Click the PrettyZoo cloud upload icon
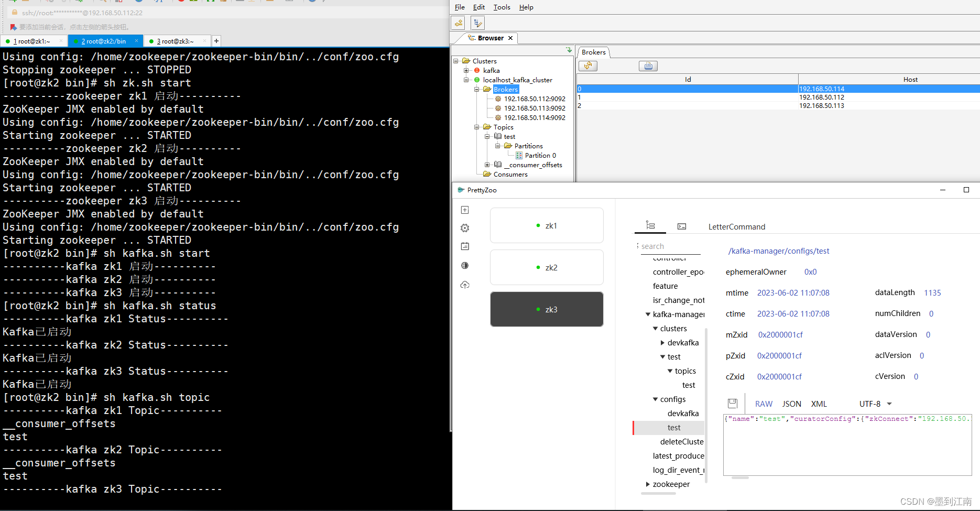980x511 pixels. coord(465,285)
